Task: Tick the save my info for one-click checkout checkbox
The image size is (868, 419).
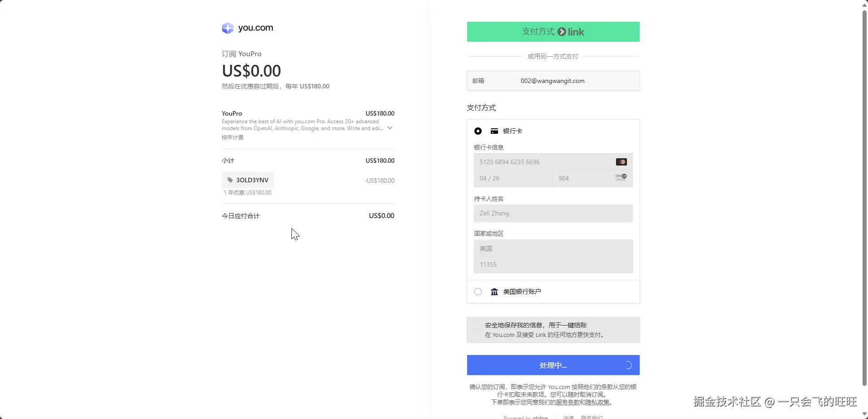Action: (476, 325)
